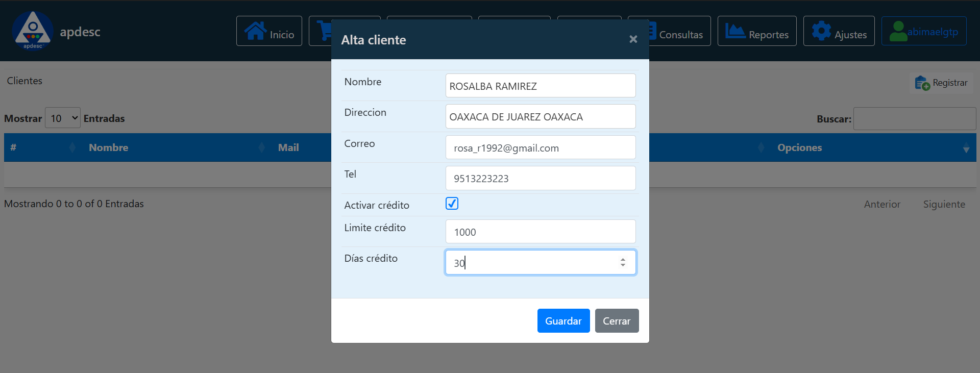Toggle the Activar crédito checkbox

tap(452, 204)
